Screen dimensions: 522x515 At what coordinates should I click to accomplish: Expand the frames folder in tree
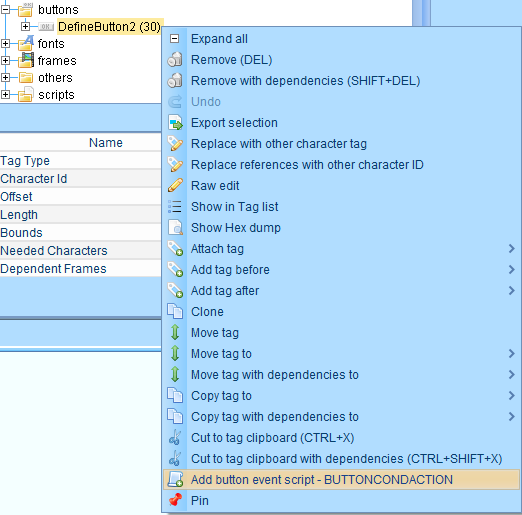[5, 60]
